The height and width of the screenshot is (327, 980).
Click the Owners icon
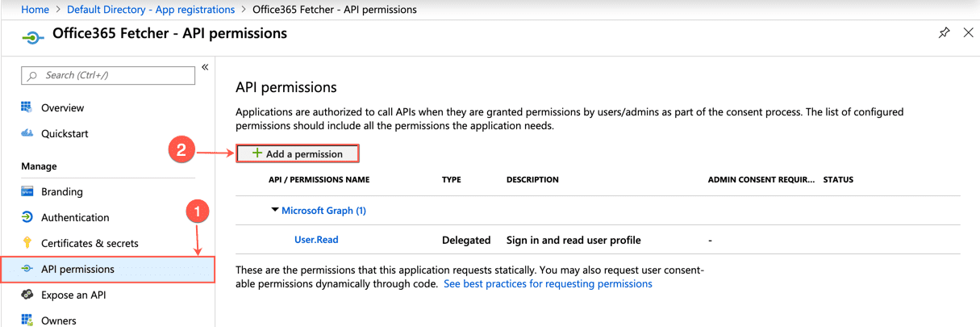pyautogui.click(x=27, y=321)
